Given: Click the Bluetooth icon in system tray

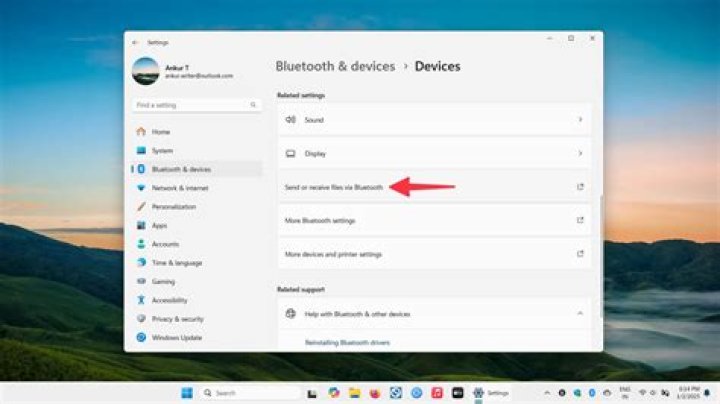Looking at the screenshot, I should (x=592, y=393).
